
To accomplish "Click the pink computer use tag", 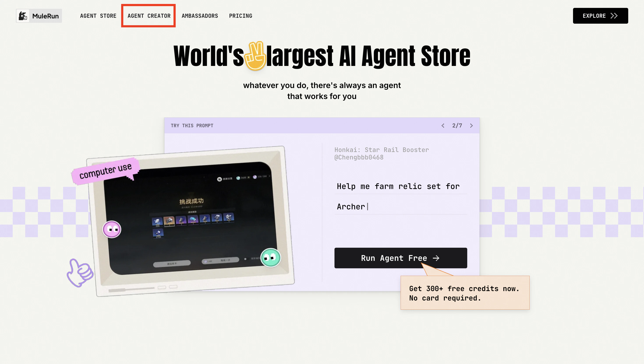I will pyautogui.click(x=106, y=171).
